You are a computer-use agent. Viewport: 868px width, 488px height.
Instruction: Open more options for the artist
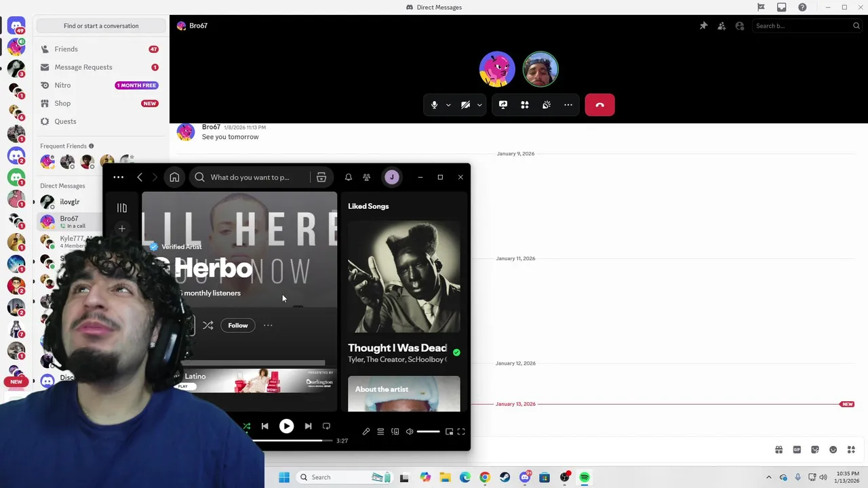click(x=269, y=325)
